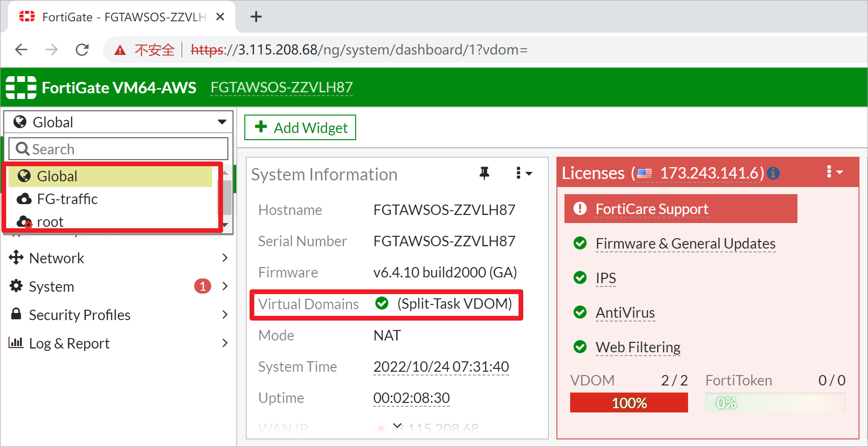
Task: Click the green check icon beside Web Filtering
Action: tap(580, 347)
